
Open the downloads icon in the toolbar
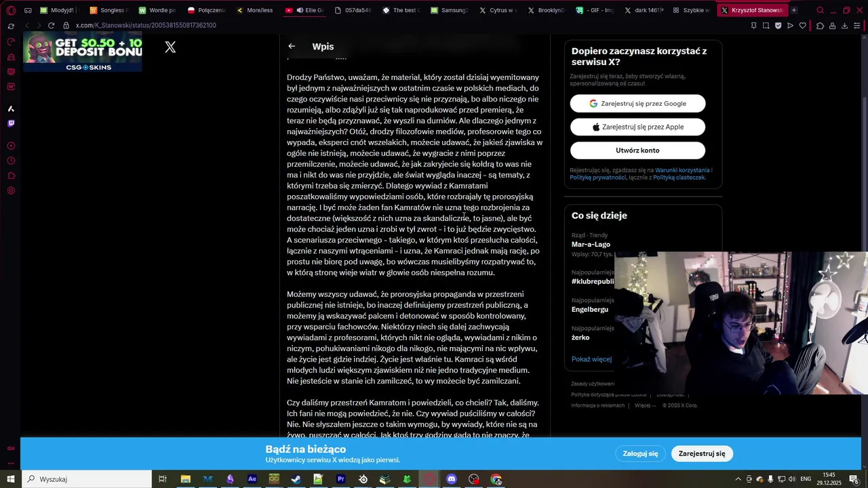(x=845, y=25)
